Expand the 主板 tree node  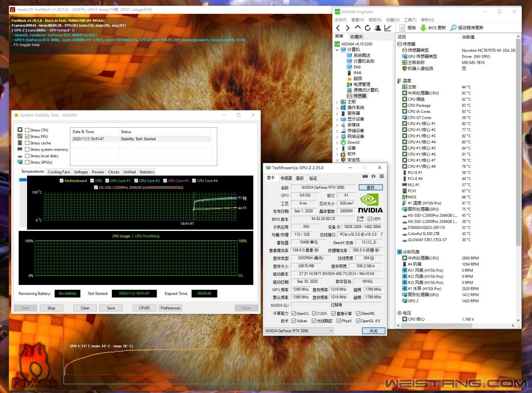337,102
